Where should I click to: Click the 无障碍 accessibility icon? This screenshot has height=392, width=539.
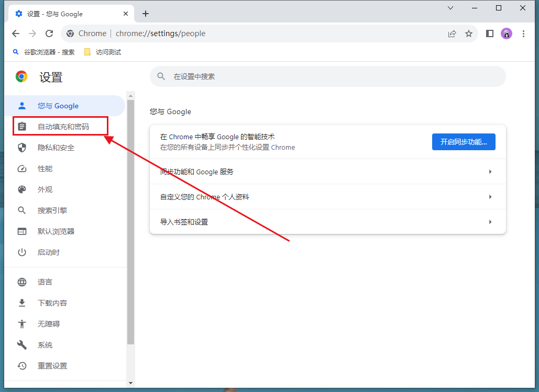point(22,324)
